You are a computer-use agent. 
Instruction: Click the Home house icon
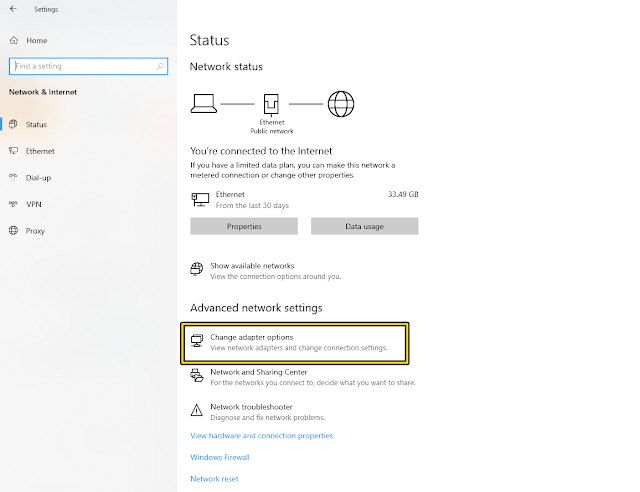(14, 40)
